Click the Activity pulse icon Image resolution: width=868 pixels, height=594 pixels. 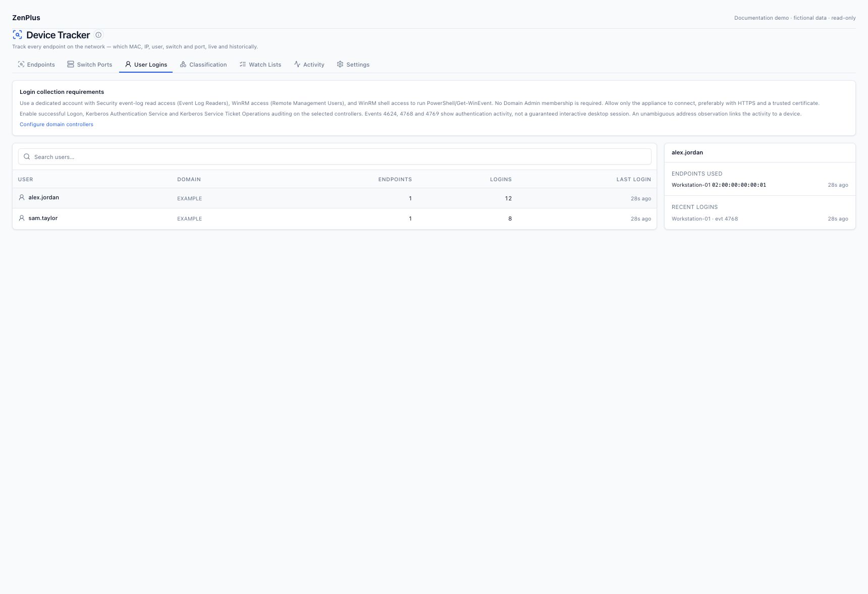click(x=297, y=64)
